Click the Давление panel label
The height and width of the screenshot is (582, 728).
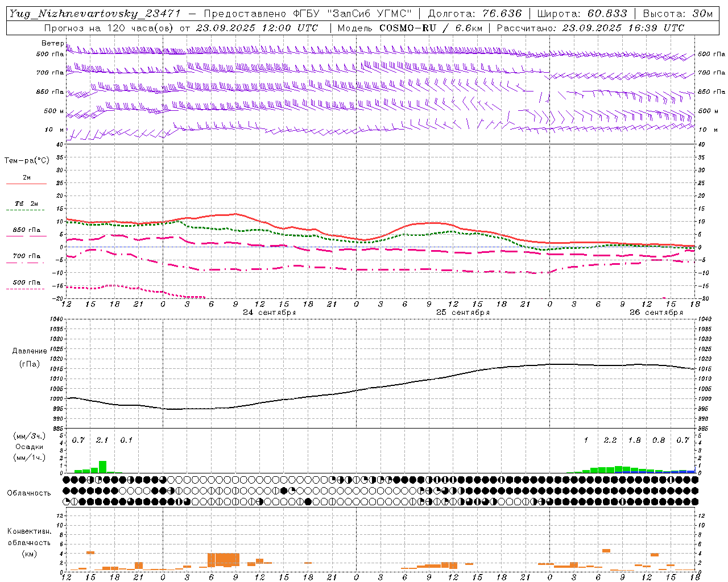[29, 351]
